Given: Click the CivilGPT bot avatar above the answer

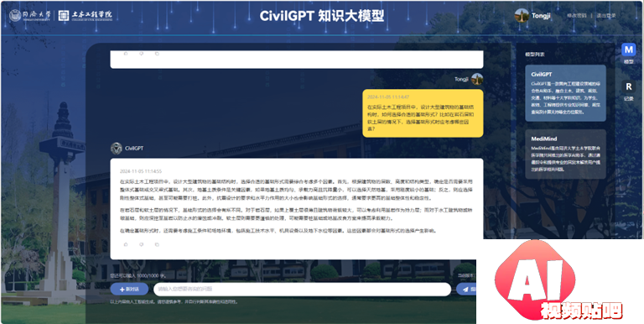Looking at the screenshot, I should [x=117, y=148].
